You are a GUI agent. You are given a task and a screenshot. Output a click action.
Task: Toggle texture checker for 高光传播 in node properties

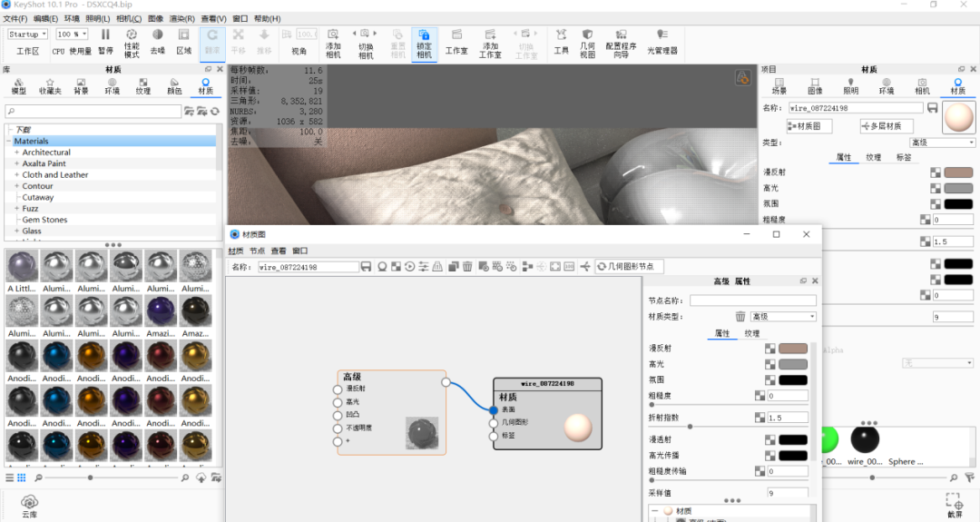(x=770, y=455)
